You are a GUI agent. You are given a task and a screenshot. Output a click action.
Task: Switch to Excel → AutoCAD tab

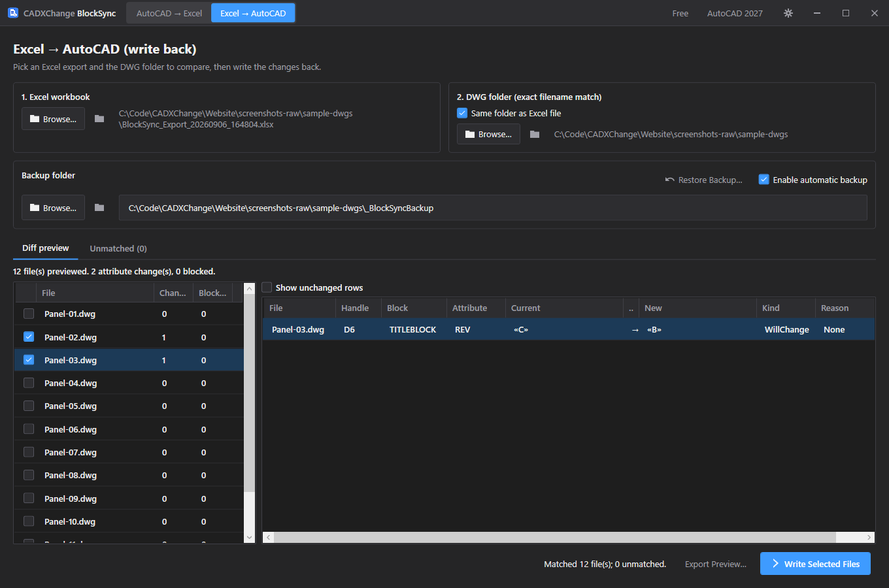(x=253, y=13)
